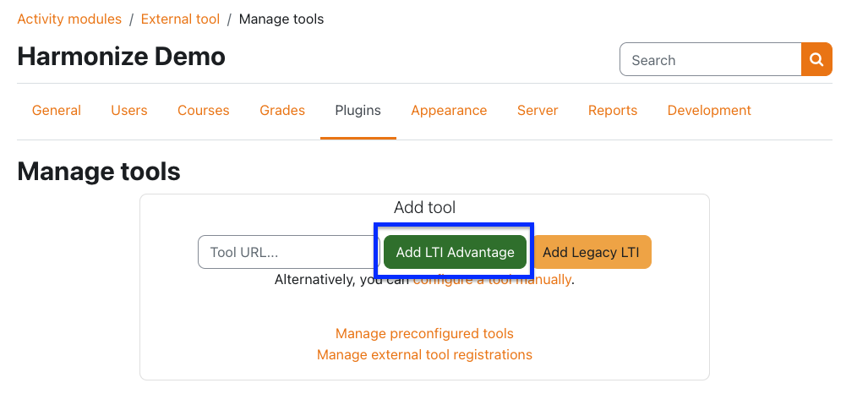Go to the Reports tab

point(613,111)
